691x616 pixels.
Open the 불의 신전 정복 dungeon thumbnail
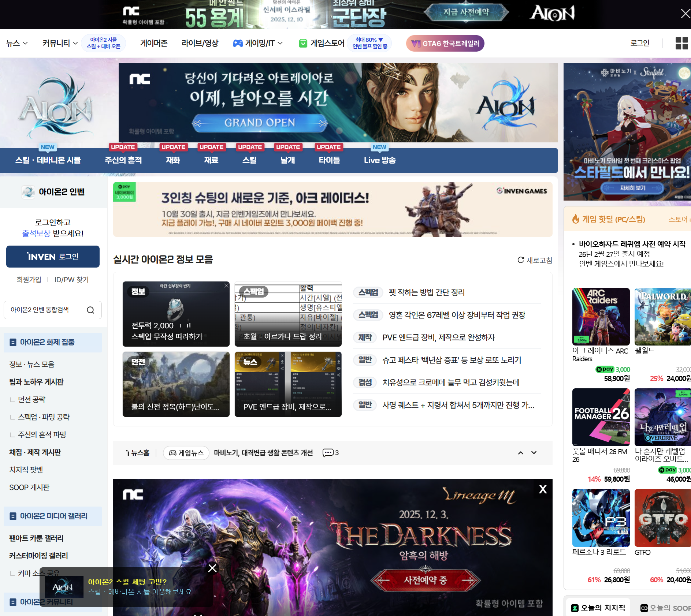tap(176, 384)
